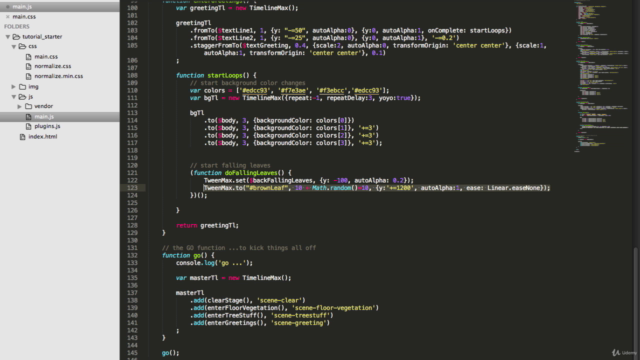Open normalize.min.css in the sidebar
This screenshot has width=640, height=360.
pyautogui.click(x=59, y=76)
